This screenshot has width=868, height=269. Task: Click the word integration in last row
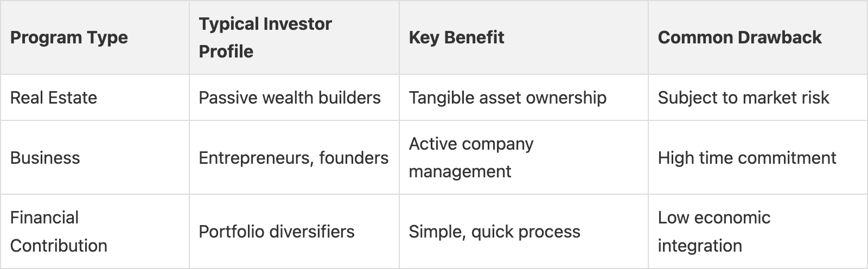pos(700,246)
